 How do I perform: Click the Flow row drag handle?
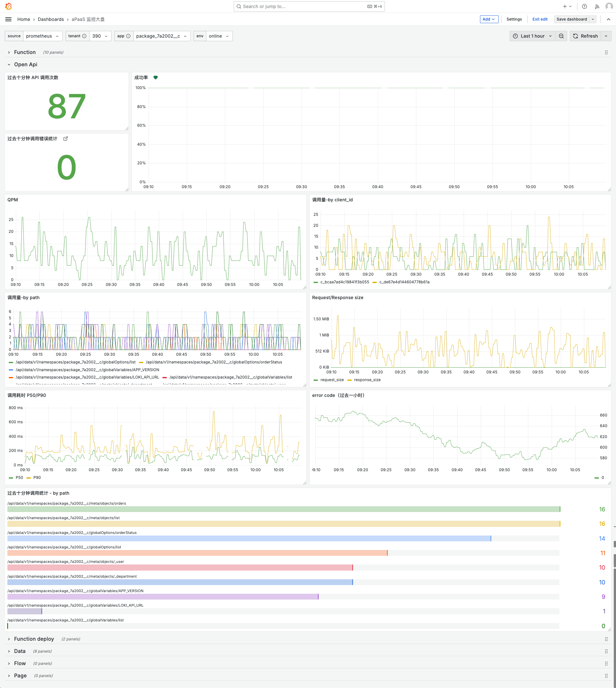pyautogui.click(x=606, y=664)
